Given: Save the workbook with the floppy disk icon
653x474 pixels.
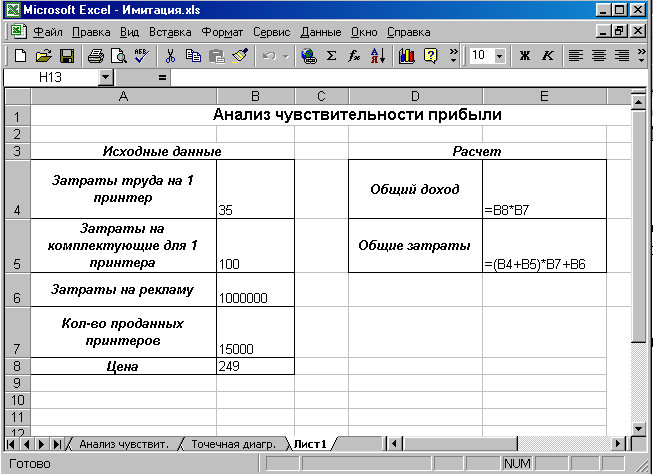Looking at the screenshot, I should pos(67,55).
